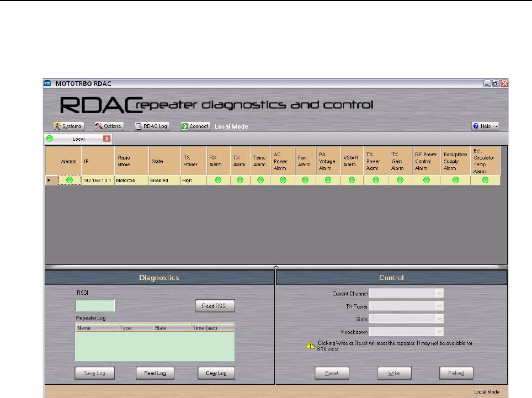The height and width of the screenshot is (398, 532).
Task: Close the Local tab with red X
Action: [x=107, y=139]
